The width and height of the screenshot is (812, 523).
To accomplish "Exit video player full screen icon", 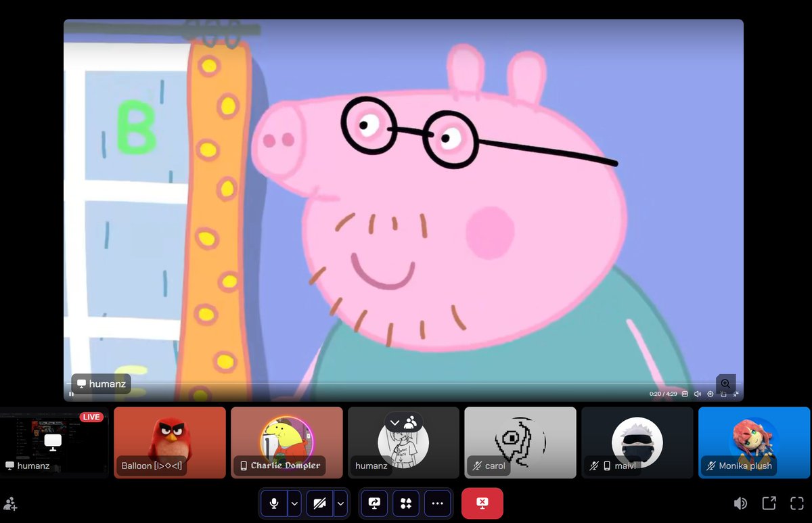I will click(x=736, y=394).
